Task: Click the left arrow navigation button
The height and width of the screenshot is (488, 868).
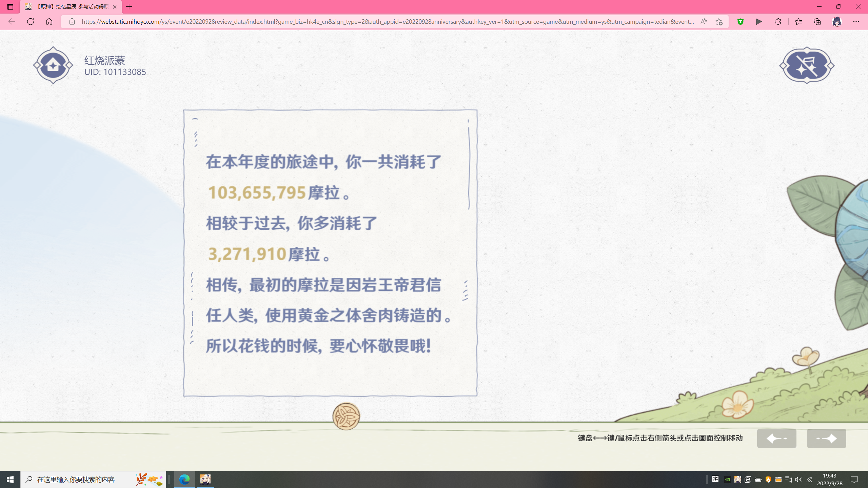Action: (776, 438)
